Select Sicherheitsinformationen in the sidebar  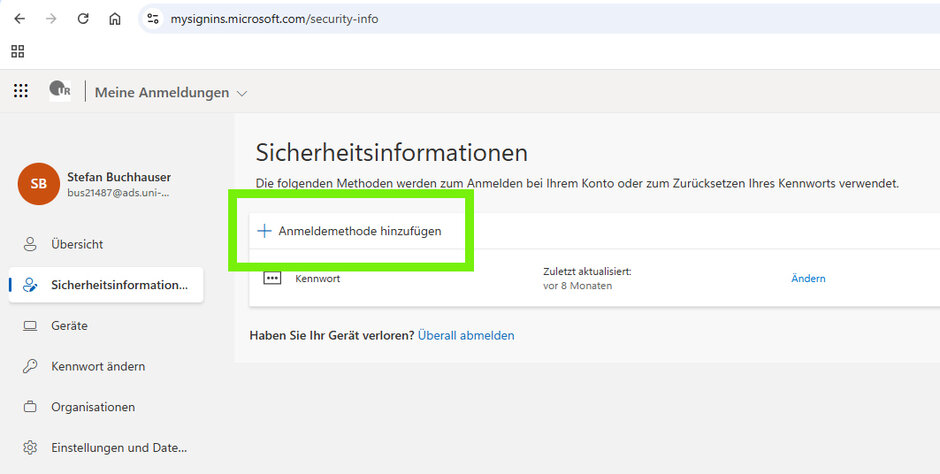[118, 285]
